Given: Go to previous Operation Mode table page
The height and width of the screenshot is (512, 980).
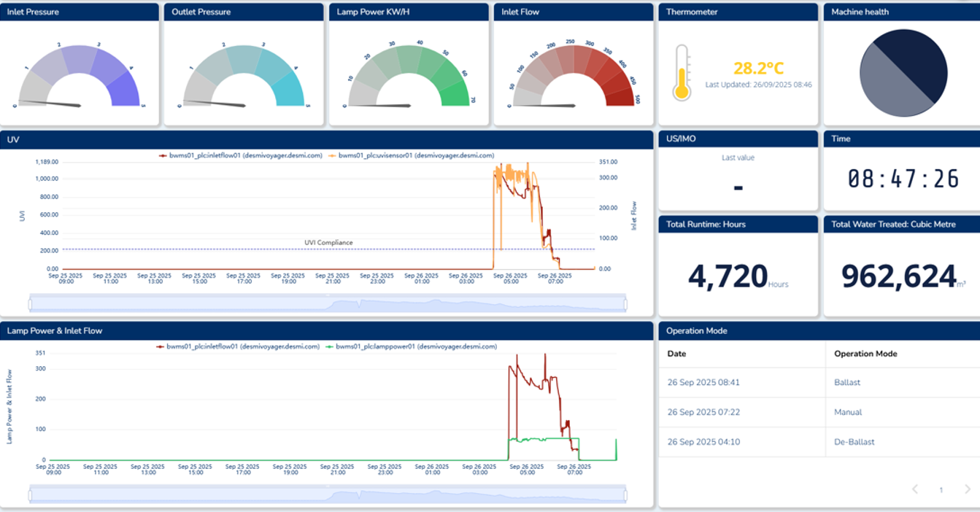Looking at the screenshot, I should pyautogui.click(x=915, y=489).
